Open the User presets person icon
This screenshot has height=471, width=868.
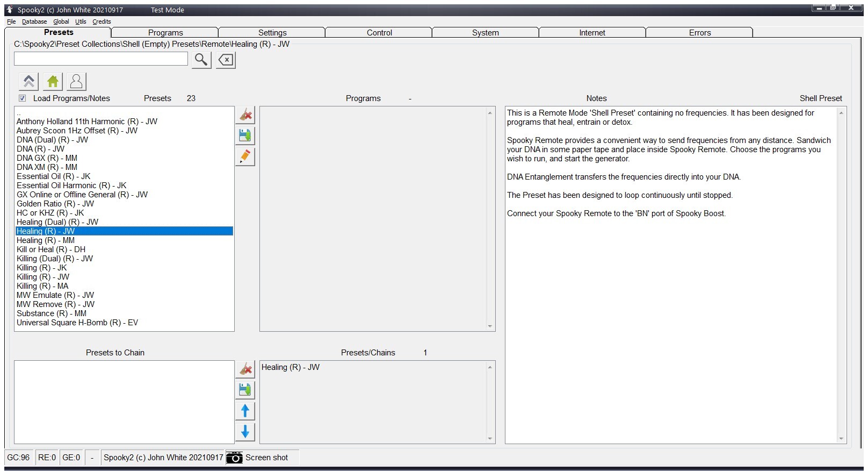tap(76, 82)
